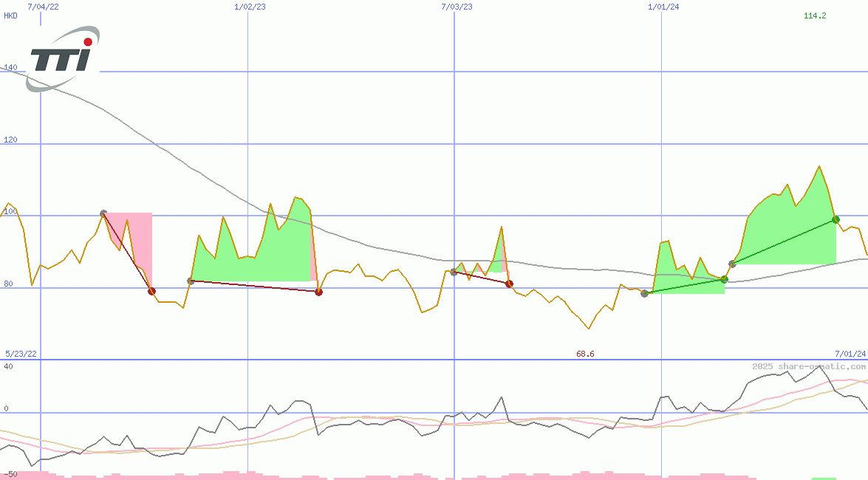Click the -50 oscillator axis label

10,475
